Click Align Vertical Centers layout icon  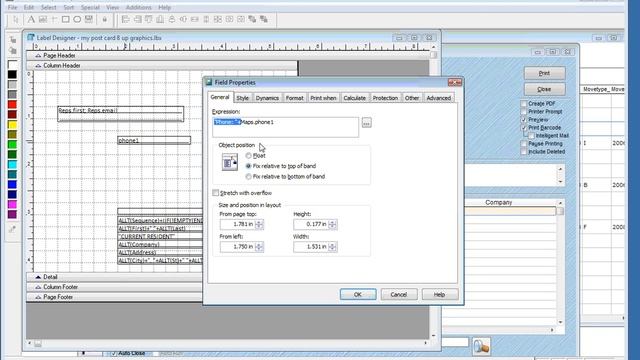point(171,19)
